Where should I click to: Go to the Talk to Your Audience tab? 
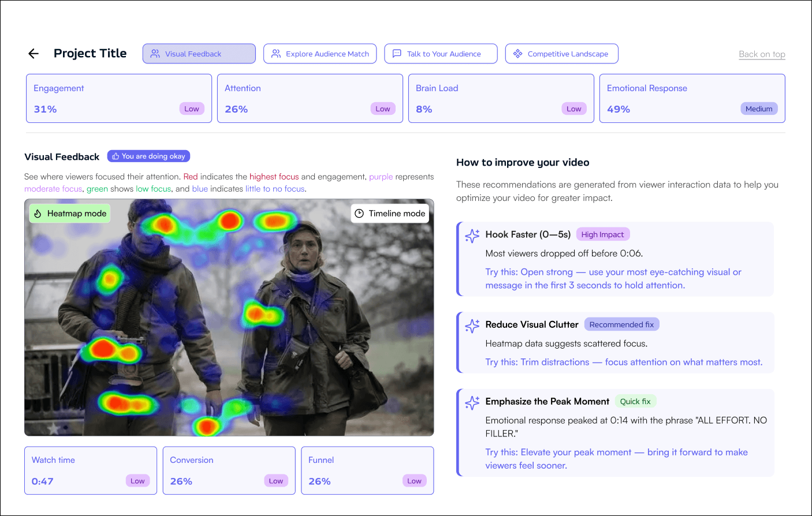tap(441, 54)
